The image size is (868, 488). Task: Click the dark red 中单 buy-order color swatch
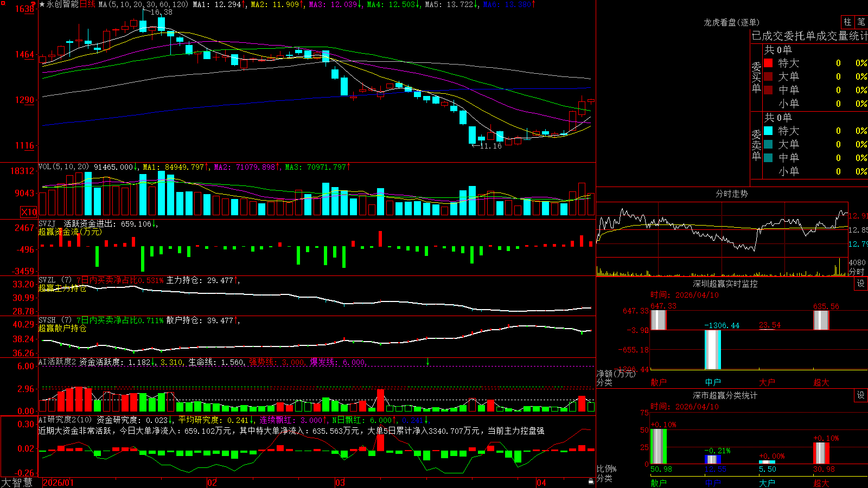768,89
